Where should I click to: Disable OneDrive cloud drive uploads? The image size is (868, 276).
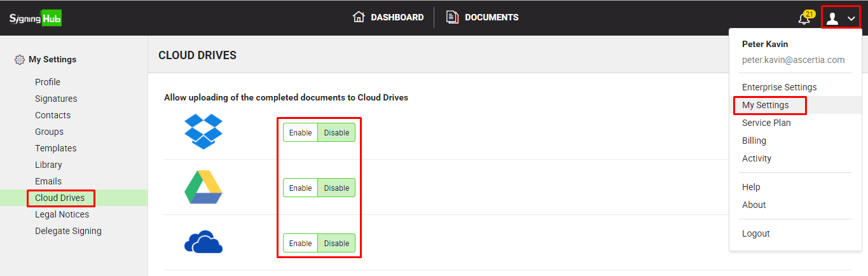336,244
